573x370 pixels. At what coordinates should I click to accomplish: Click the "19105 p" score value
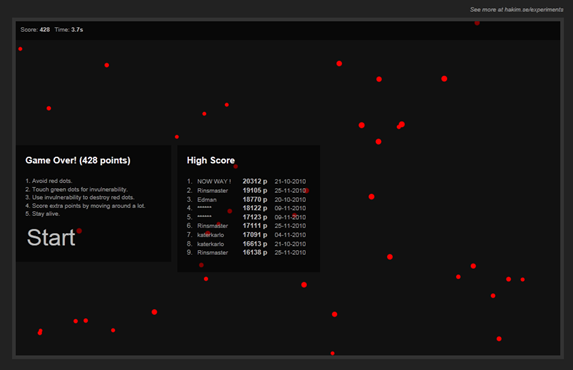[255, 190]
